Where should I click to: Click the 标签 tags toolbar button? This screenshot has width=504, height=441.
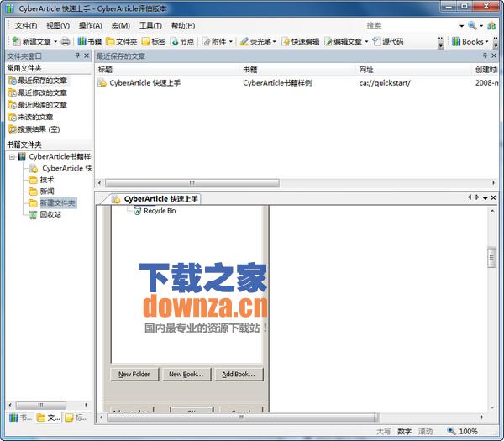tap(154, 41)
